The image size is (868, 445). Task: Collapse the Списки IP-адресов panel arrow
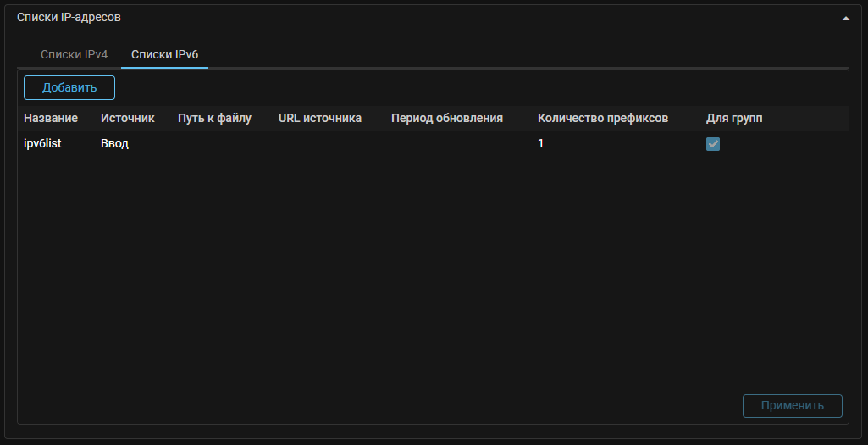(845, 18)
